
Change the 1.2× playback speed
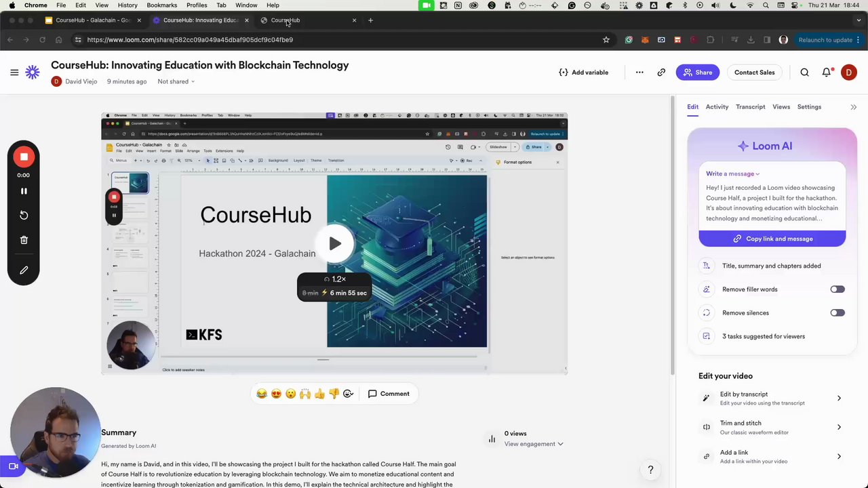[335, 279]
